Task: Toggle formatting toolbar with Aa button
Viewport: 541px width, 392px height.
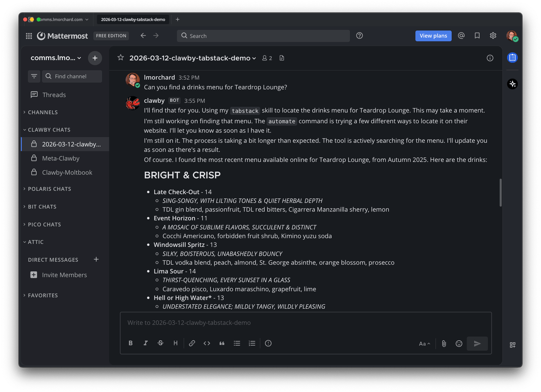Action: (x=424, y=344)
